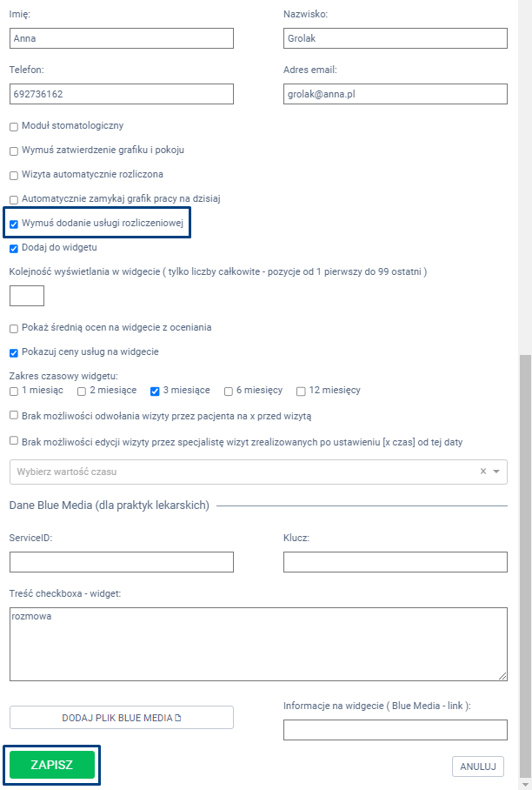Enable 'Pokaż średnią ocen na widgecie' checkbox

[x=14, y=328]
